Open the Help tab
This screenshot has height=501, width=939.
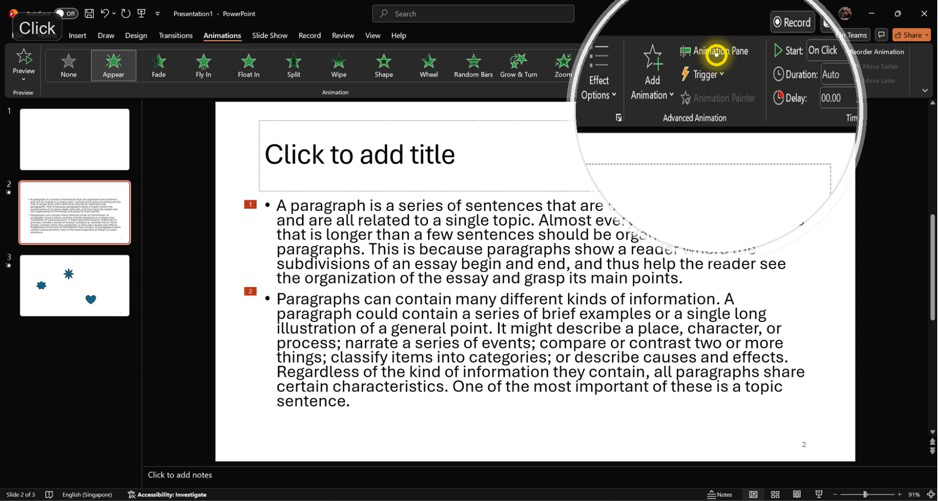tap(399, 35)
